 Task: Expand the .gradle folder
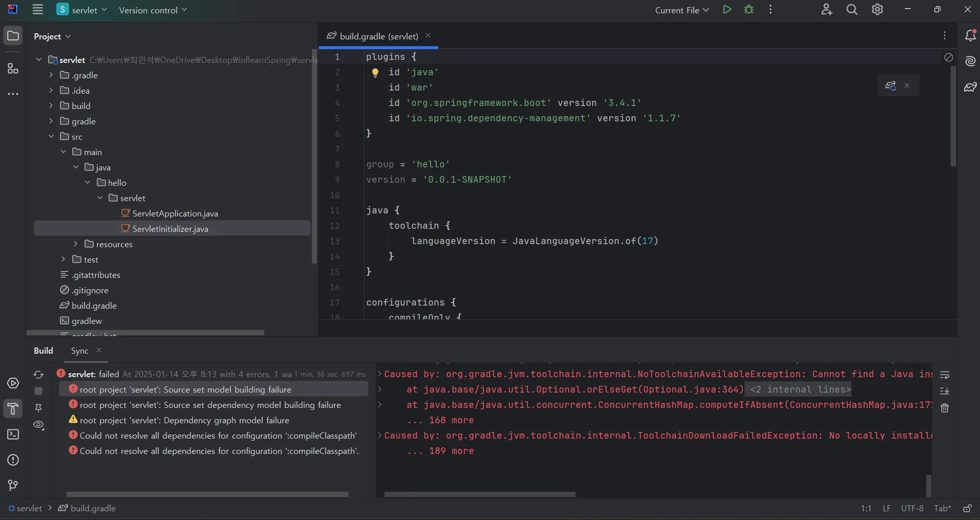(51, 75)
